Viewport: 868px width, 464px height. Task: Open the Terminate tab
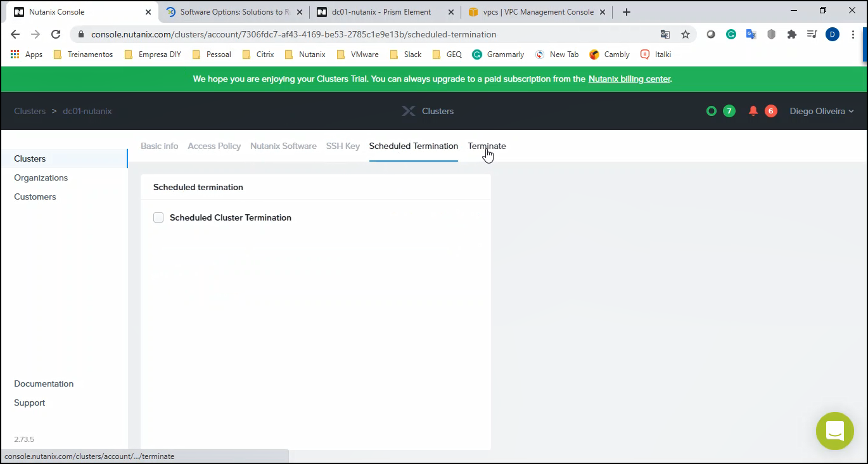click(487, 146)
